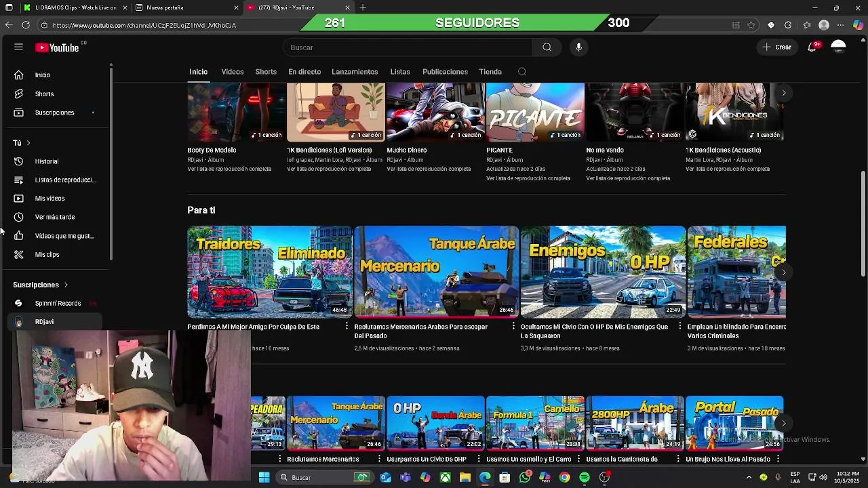
Task: Go to the YouTube home logo
Action: coord(58,47)
